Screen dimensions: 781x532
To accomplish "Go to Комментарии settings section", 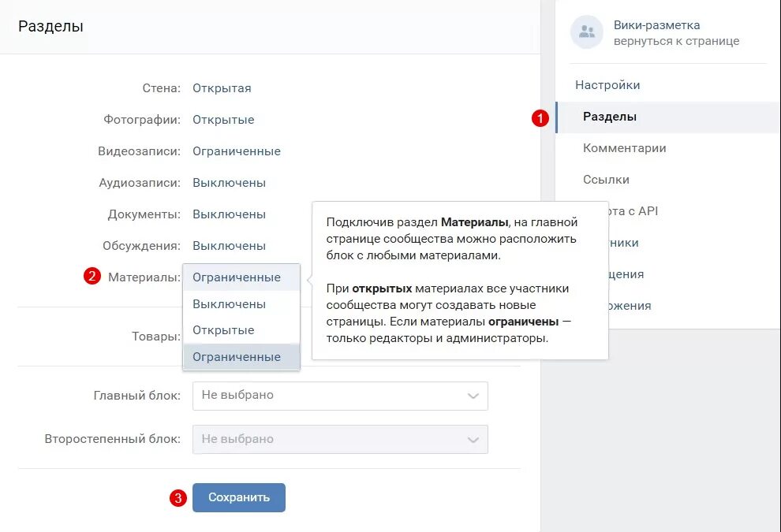I will (x=624, y=148).
